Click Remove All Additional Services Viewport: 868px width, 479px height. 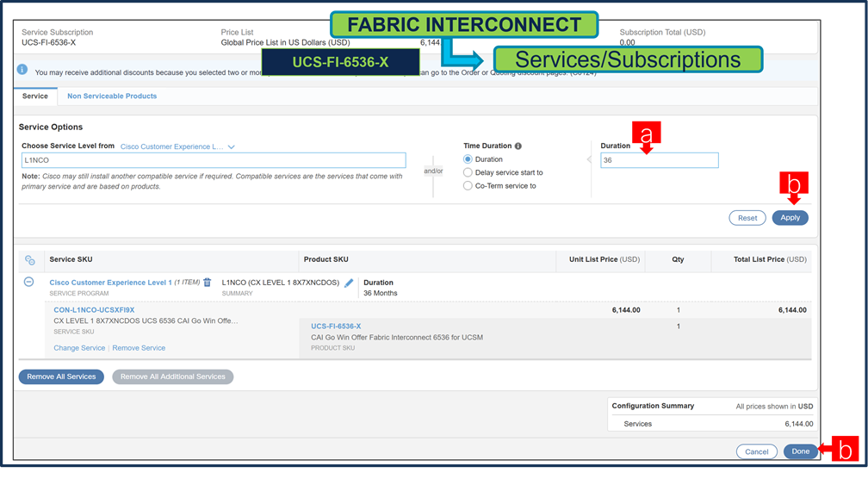coord(173,376)
